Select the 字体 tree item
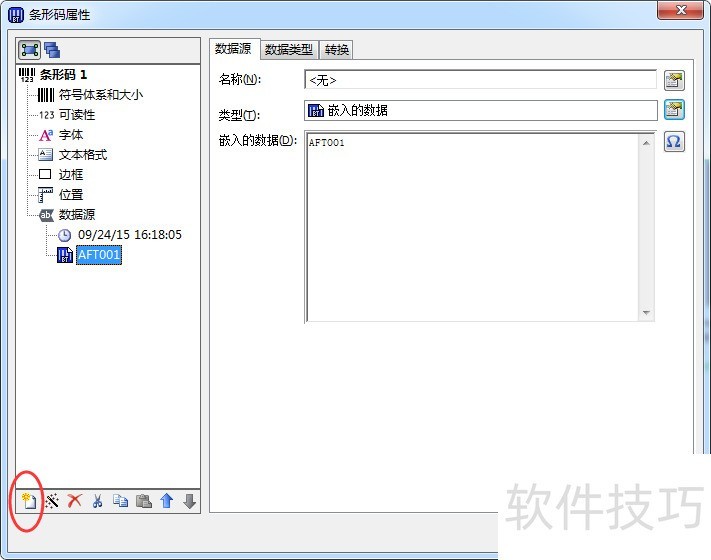The image size is (711, 560). tap(71, 135)
